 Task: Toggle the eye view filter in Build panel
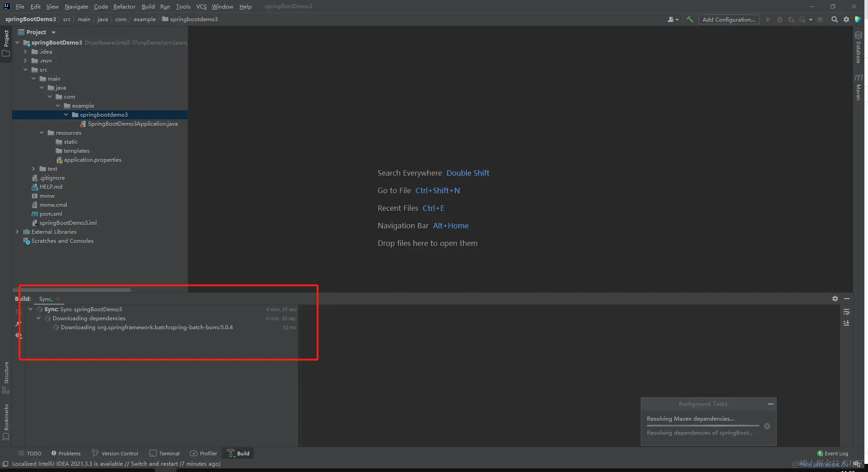pyautogui.click(x=18, y=335)
